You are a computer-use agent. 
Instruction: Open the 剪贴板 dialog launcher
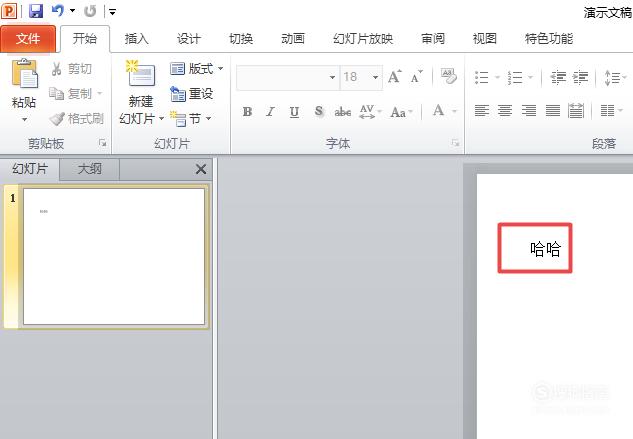103,143
